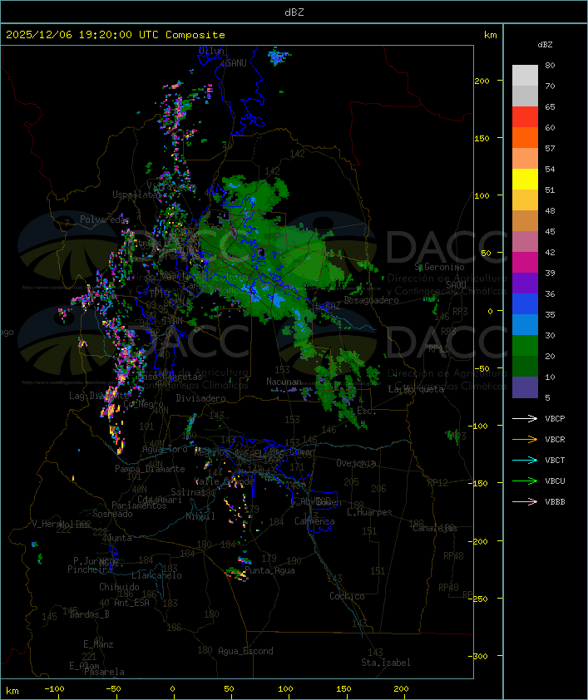Viewport: 588px width, 700px height.
Task: Pick the slate blue 5-10 dBZ swatch
Action: pyautogui.click(x=525, y=387)
